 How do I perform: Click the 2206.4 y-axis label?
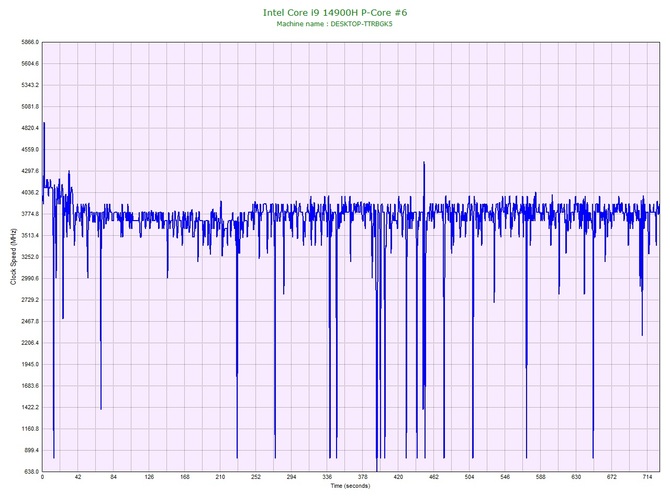30,343
